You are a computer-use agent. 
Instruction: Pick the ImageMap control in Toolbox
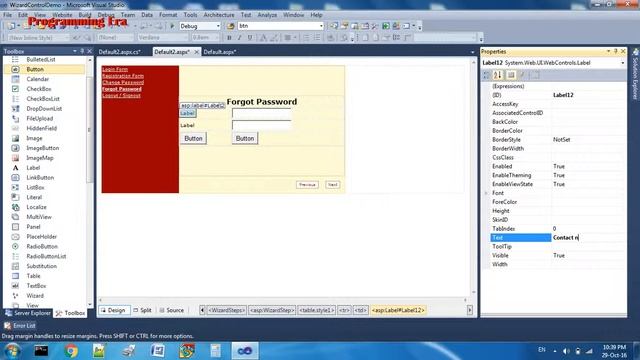(x=44, y=158)
